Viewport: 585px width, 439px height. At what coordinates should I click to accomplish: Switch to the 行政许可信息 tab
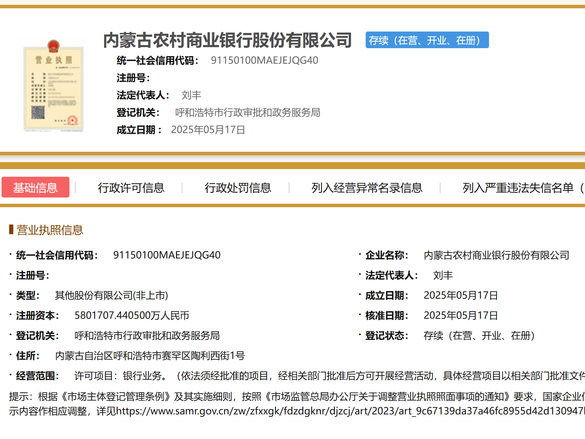click(131, 188)
